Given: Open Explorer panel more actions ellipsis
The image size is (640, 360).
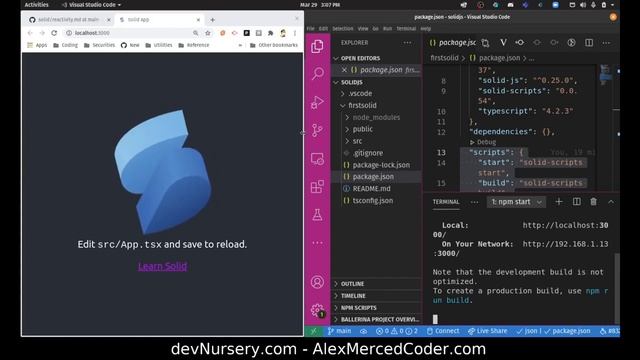Looking at the screenshot, I should pos(407,42).
